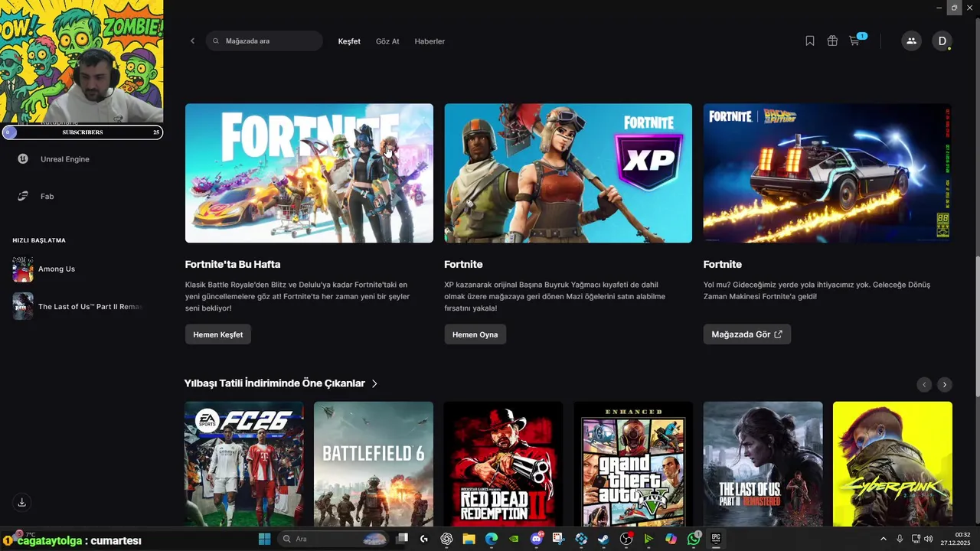Open Unreal Engine in sidebar

click(54, 159)
